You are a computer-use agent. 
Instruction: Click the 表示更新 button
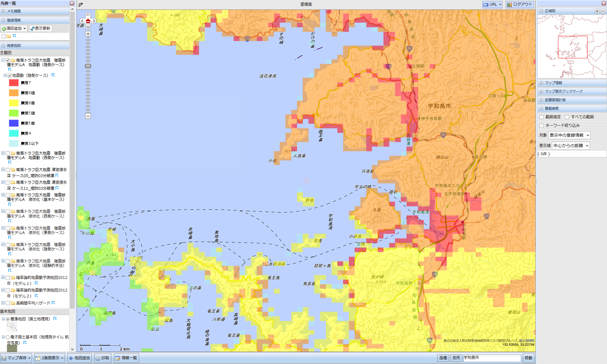point(41,28)
